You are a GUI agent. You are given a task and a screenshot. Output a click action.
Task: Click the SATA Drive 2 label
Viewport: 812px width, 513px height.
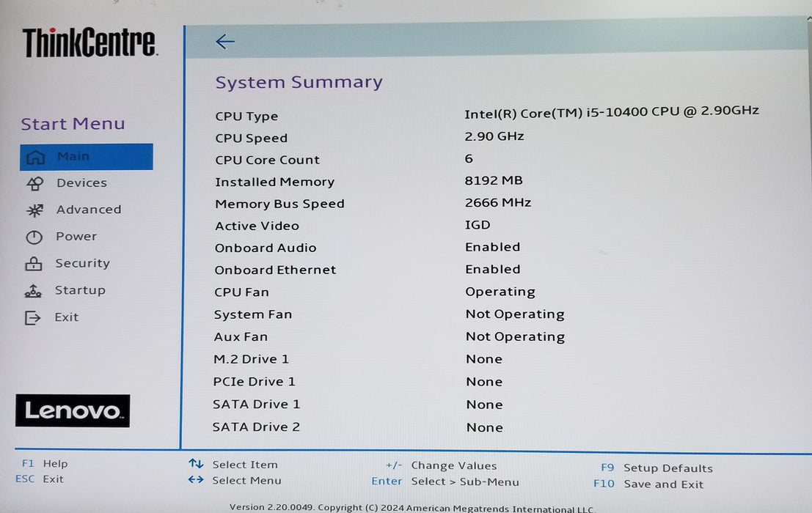tap(256, 427)
